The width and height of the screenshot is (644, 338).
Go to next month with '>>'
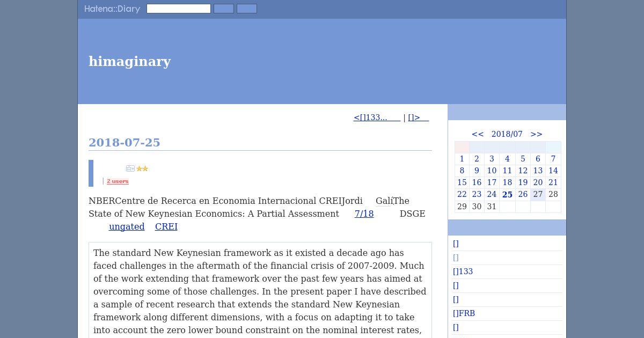[537, 134]
